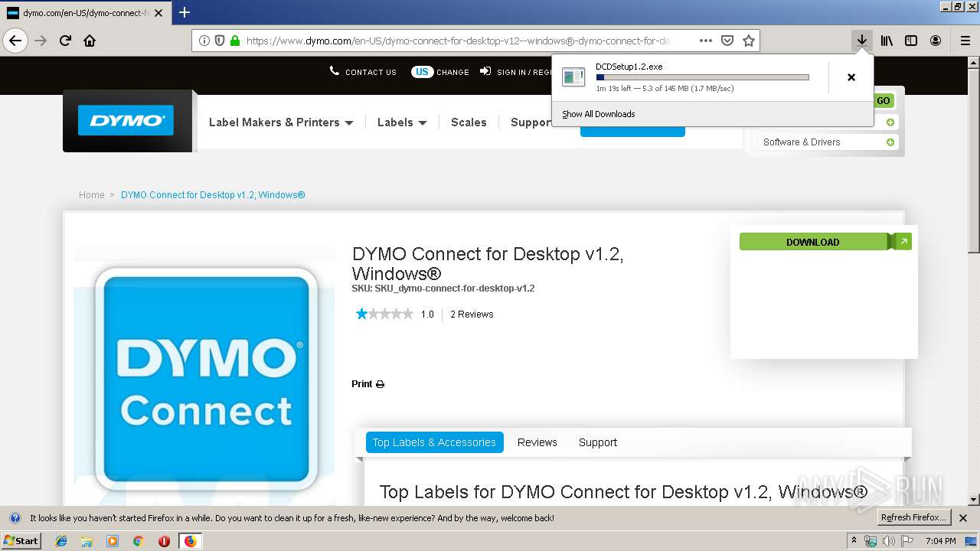Click the 7:04 PM clock

point(940,541)
